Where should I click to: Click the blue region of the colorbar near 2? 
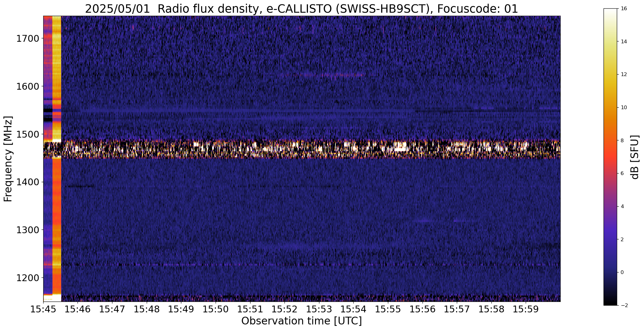[x=610, y=239]
